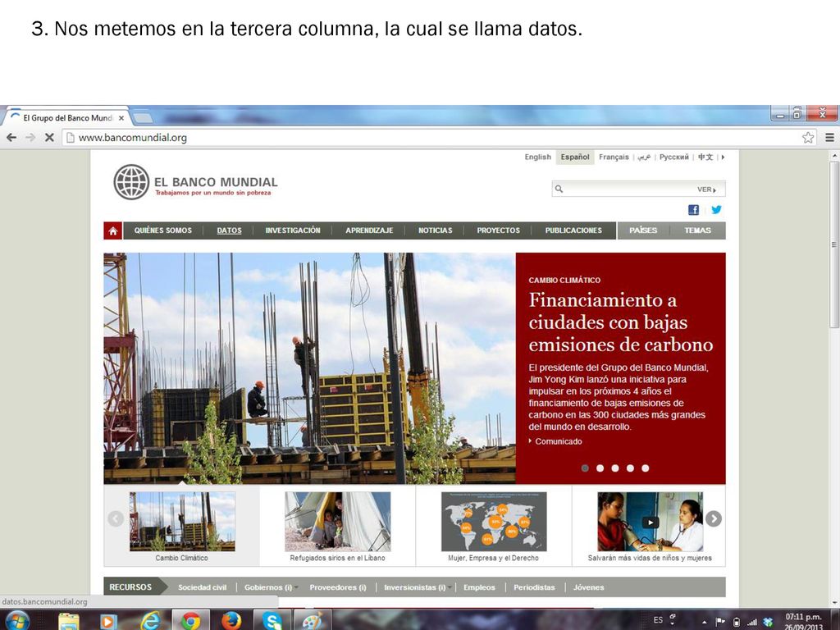840x630 pixels.
Task: Switch site language to English
Action: point(537,157)
